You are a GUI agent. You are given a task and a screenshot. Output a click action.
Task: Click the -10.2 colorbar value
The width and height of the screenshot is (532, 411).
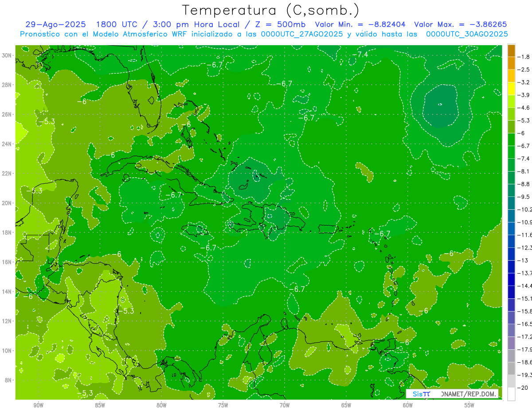pos(525,209)
